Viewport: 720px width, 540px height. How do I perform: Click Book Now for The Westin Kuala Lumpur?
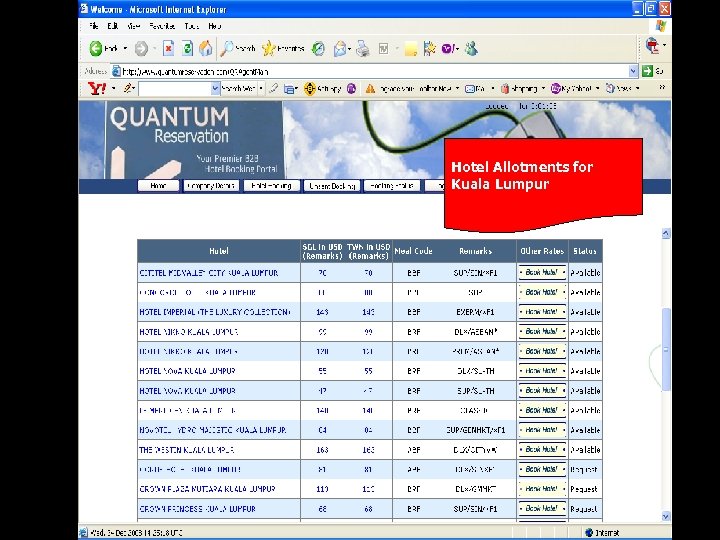(542, 450)
